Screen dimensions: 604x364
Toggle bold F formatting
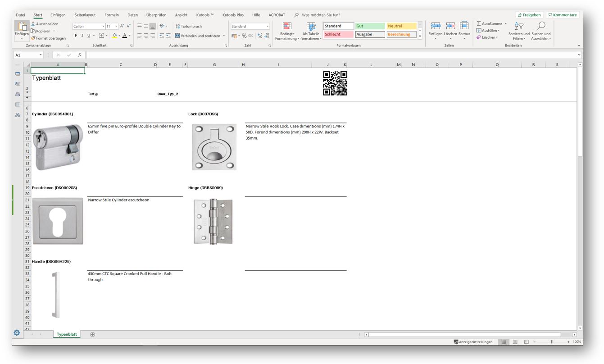point(76,36)
